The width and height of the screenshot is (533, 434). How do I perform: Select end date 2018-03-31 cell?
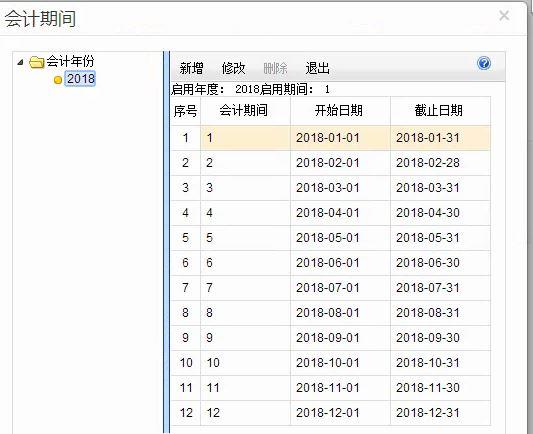[x=440, y=188]
